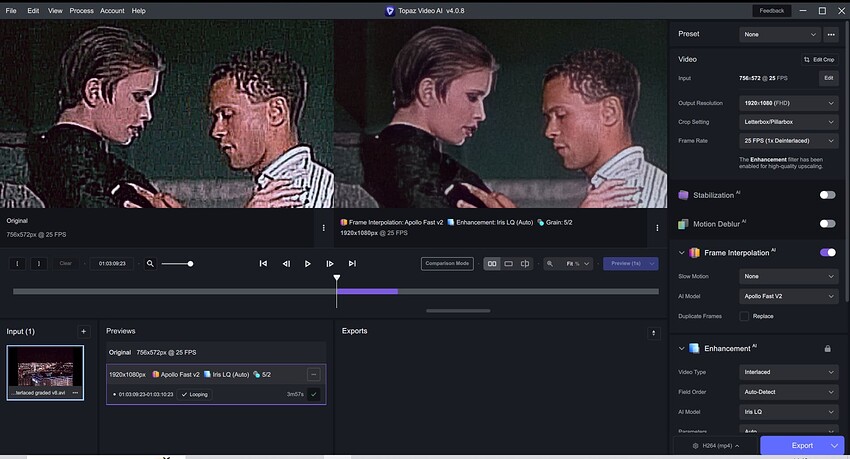Open the Apollo Fast V2 model dropdown
The height and width of the screenshot is (459, 850).
coord(788,296)
